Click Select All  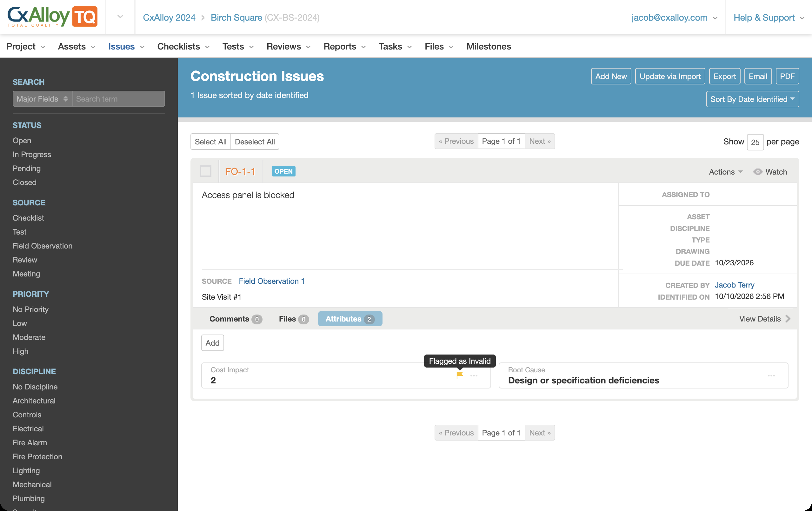[x=210, y=142]
